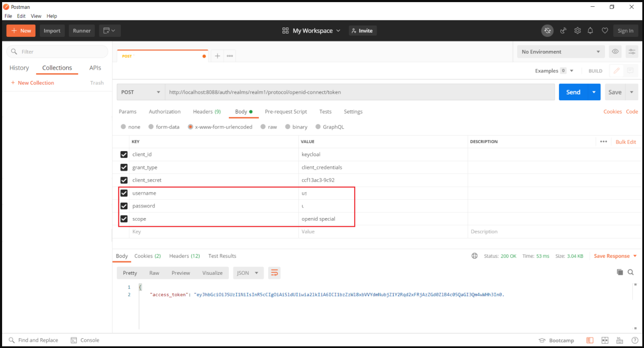This screenshot has width=644, height=348.
Task: Open the View menu
Action: point(36,16)
